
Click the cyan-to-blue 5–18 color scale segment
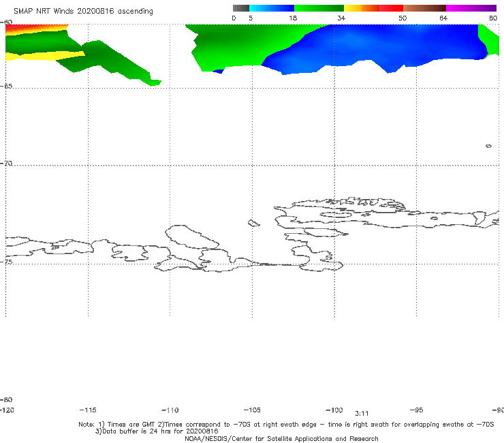tap(272, 8)
